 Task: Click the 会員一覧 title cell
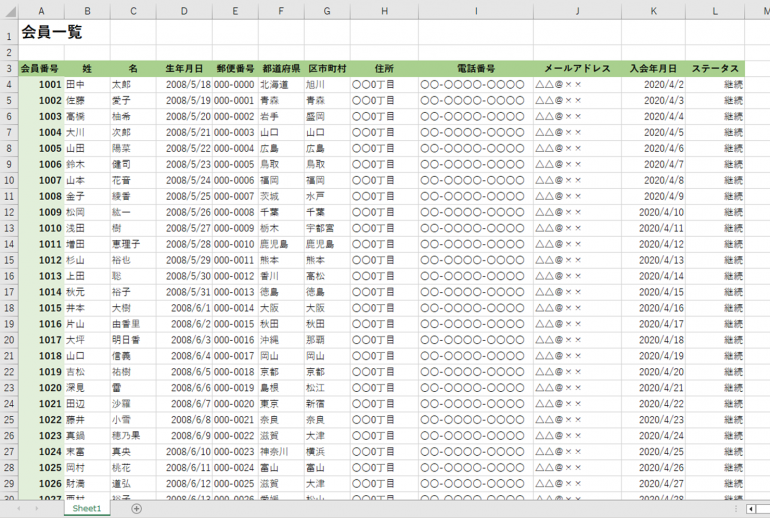point(52,33)
